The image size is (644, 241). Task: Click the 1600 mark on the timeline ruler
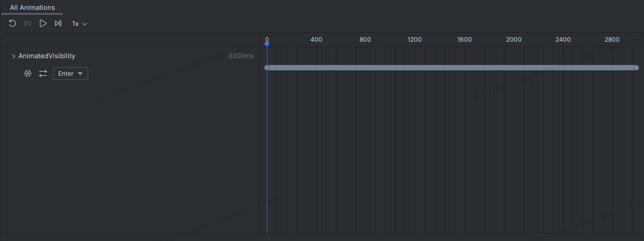tap(464, 39)
